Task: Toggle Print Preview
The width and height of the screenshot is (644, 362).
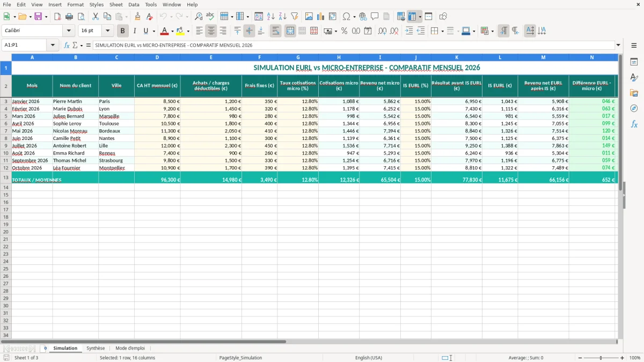Action: 81,17
